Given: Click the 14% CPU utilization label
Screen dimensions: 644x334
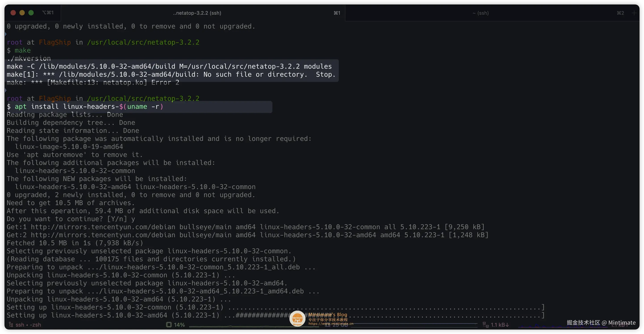Looking at the screenshot, I should point(179,325).
